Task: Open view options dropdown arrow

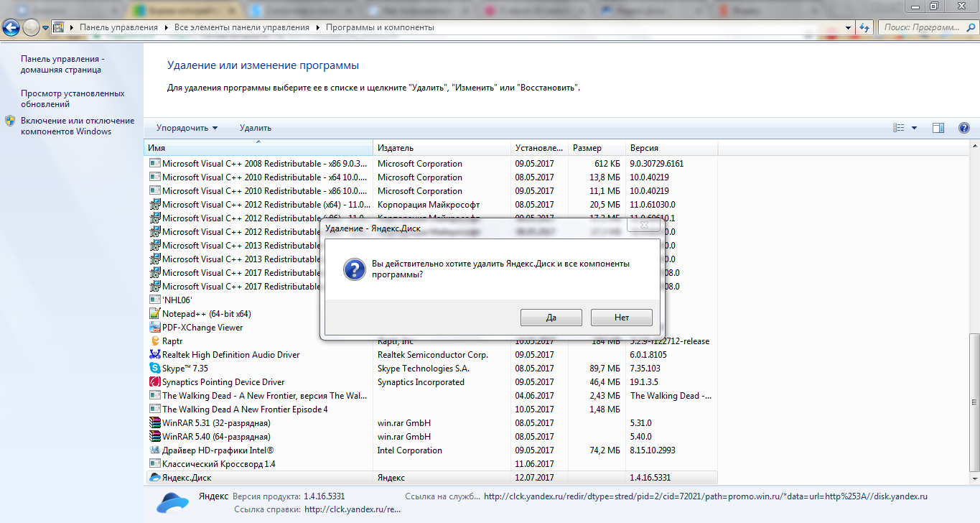Action: 914,128
